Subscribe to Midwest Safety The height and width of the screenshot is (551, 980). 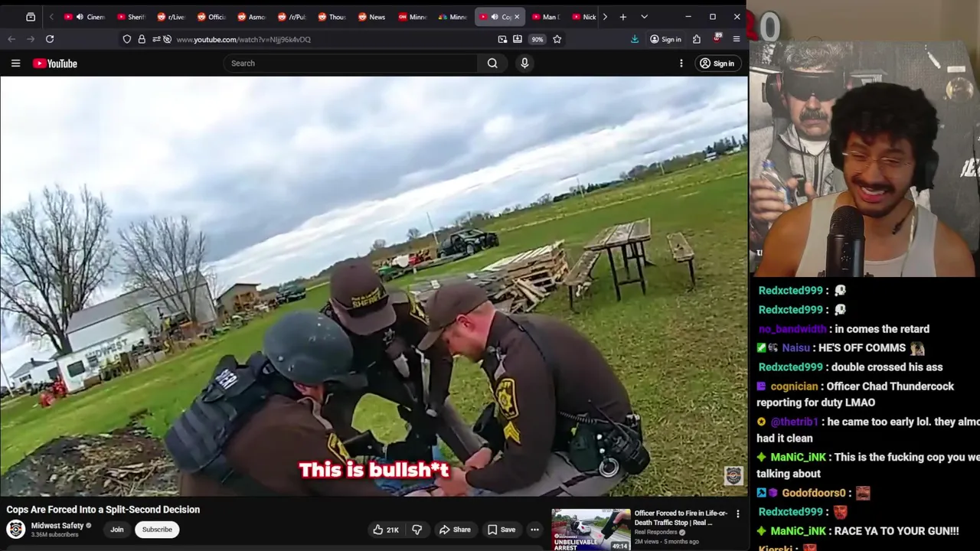click(157, 530)
